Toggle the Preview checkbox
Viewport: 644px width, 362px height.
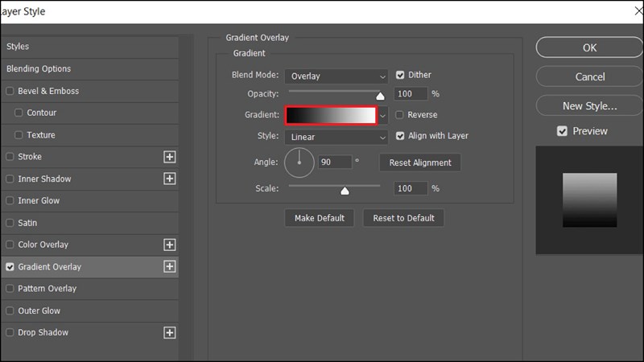tap(562, 131)
